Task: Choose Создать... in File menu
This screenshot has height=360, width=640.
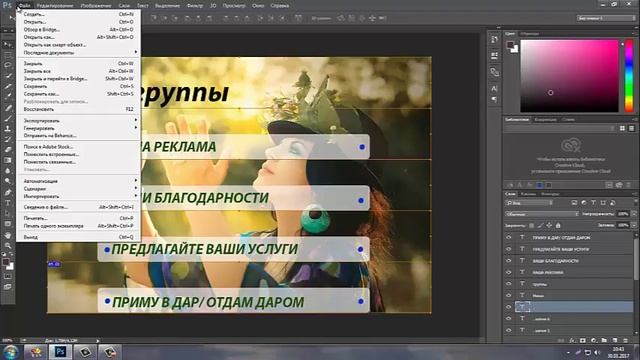Action: coord(78,14)
